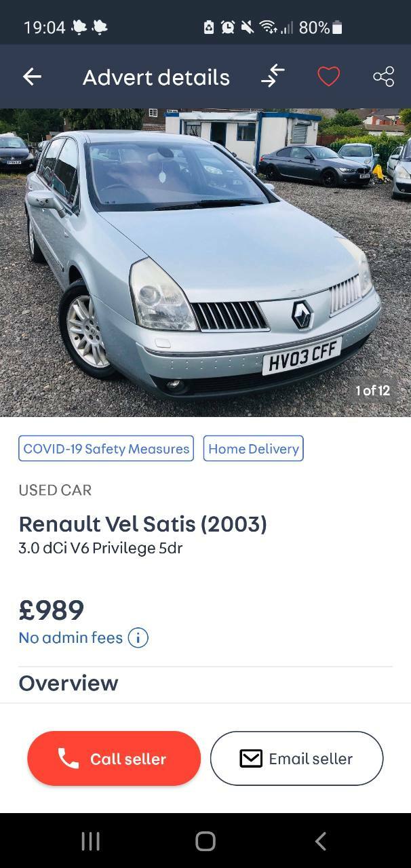The width and height of the screenshot is (411, 868).
Task: Open the Home Delivery tag
Action: click(253, 448)
